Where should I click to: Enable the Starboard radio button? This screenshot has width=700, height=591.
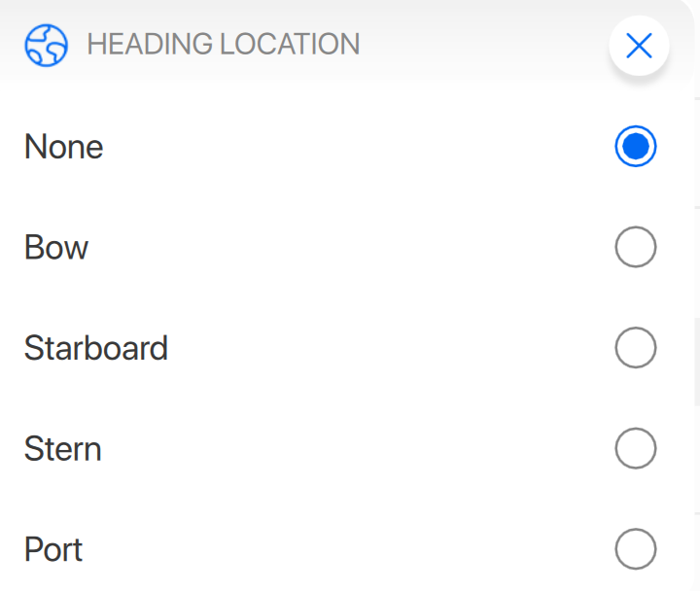[x=636, y=348]
